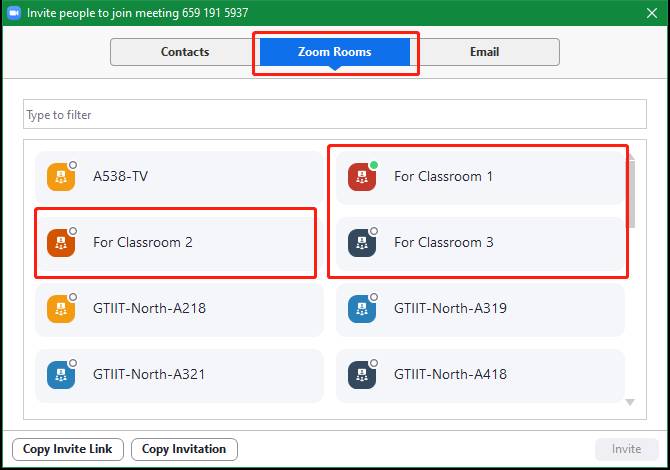Click the orange A538-TV room icon
This screenshot has width=670, height=470.
tap(61, 176)
